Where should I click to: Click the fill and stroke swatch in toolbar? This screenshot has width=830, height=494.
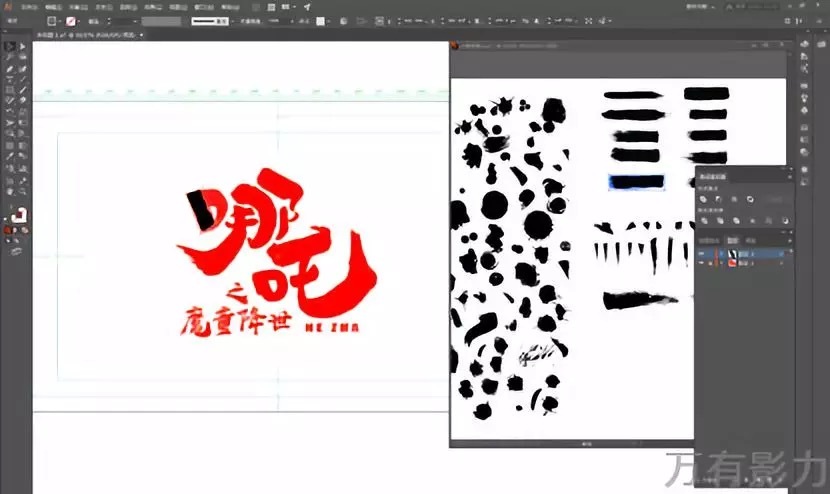pyautogui.click(x=19, y=214)
